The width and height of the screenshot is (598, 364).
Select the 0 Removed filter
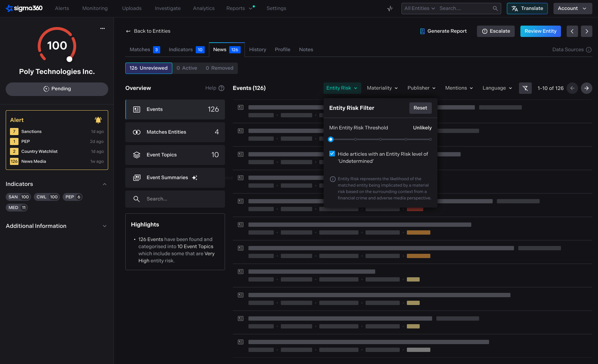(220, 68)
